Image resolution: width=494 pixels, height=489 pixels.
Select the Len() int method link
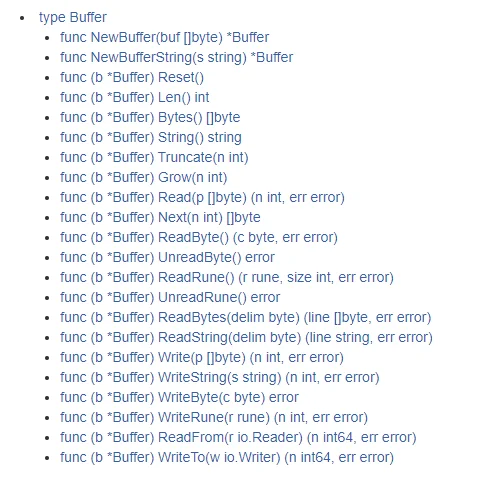[135, 97]
